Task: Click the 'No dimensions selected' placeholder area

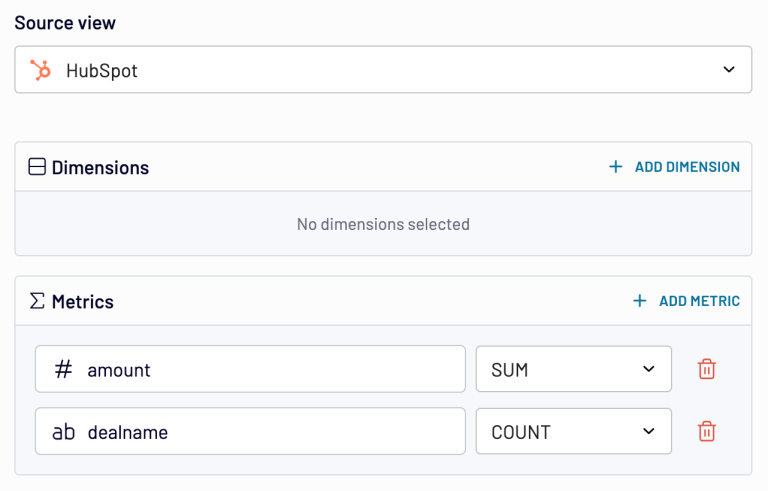Action: click(x=383, y=224)
